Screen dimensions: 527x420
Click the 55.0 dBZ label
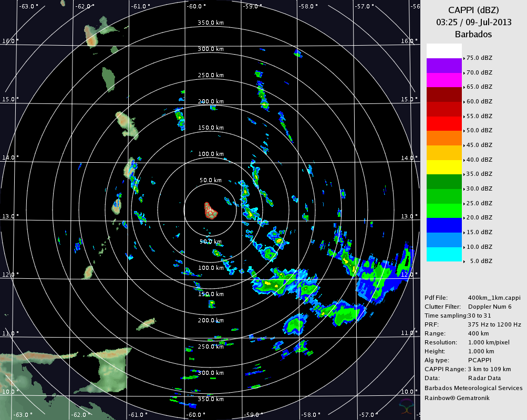pyautogui.click(x=479, y=116)
